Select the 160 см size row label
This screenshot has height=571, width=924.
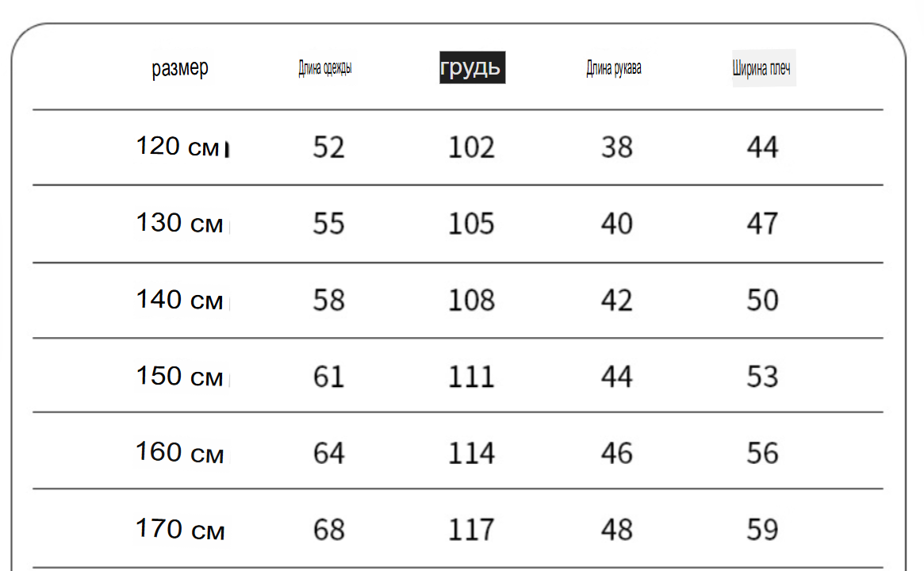(x=180, y=453)
